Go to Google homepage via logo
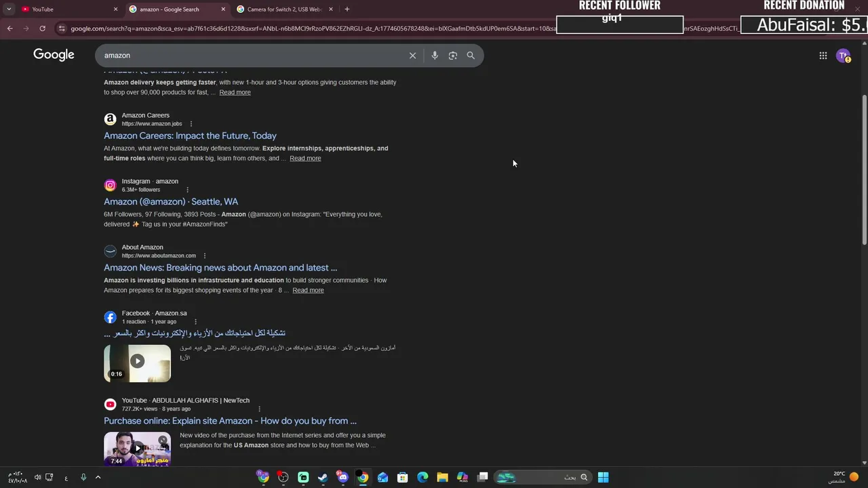The image size is (868, 488). (x=54, y=55)
